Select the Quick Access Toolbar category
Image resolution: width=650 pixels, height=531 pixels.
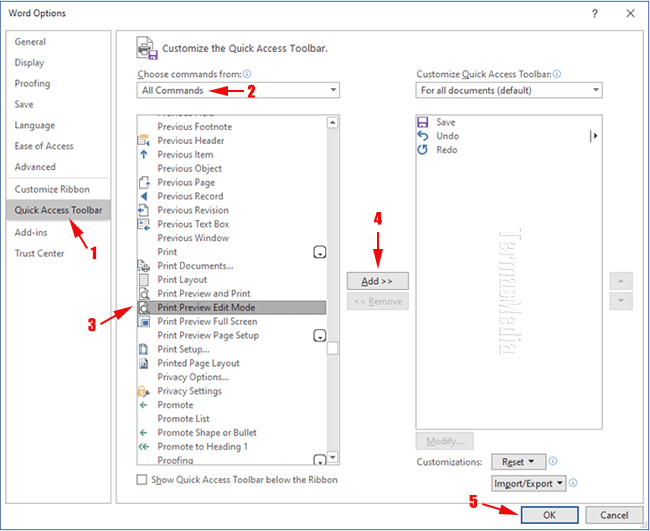tap(58, 210)
